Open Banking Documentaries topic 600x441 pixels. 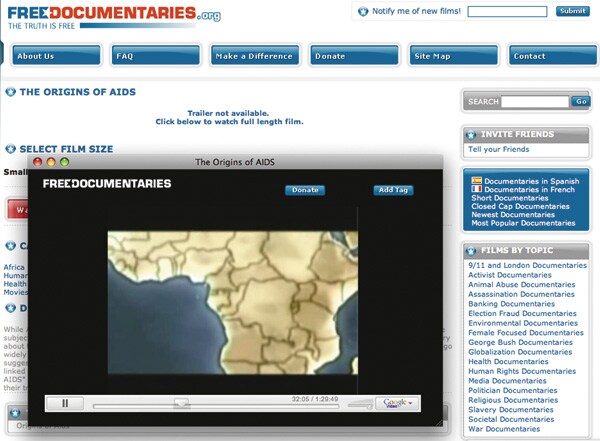pos(511,304)
